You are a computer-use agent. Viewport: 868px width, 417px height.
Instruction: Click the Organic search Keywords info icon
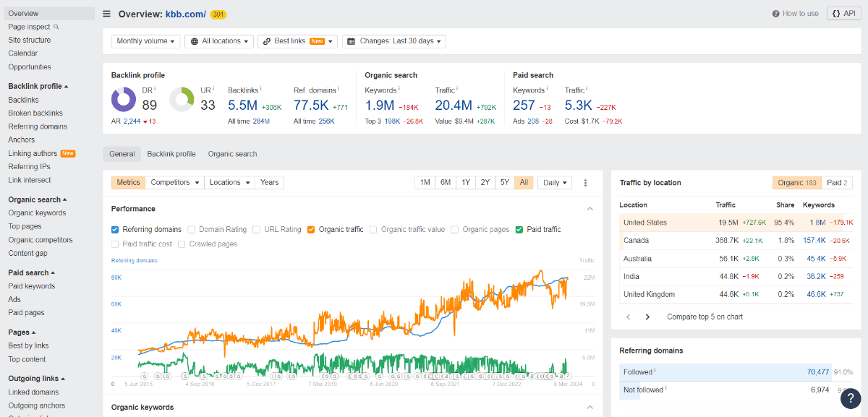(x=400, y=90)
